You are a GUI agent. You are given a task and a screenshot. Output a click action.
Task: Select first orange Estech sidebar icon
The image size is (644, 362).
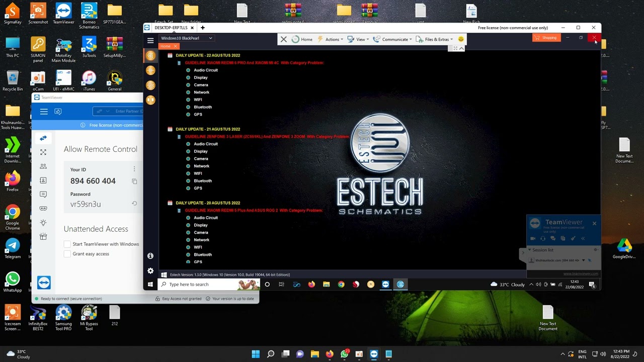point(150,55)
